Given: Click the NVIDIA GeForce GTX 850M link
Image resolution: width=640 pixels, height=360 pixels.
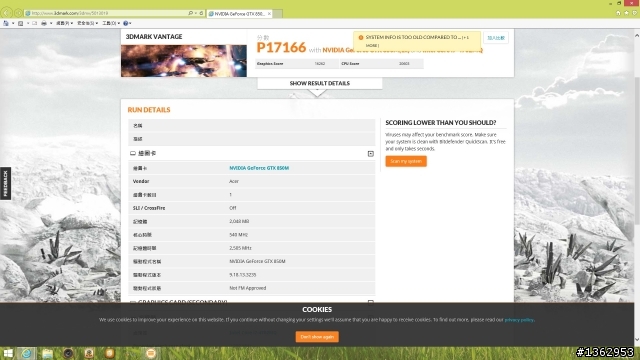Looking at the screenshot, I should tap(259, 168).
